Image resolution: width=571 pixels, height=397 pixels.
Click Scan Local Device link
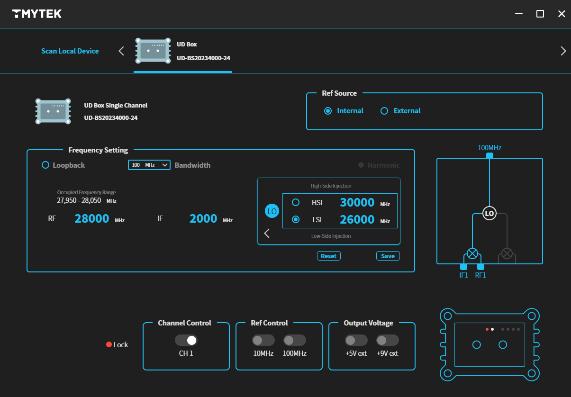click(70, 51)
